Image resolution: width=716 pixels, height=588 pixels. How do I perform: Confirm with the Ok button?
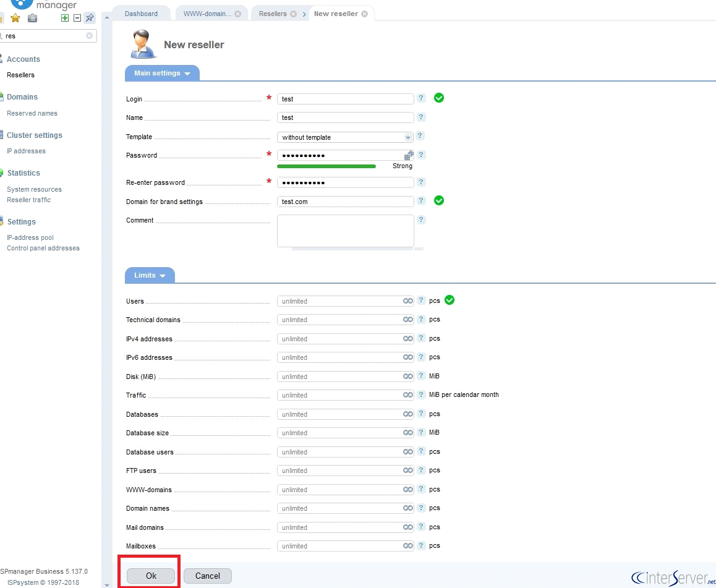pos(151,576)
